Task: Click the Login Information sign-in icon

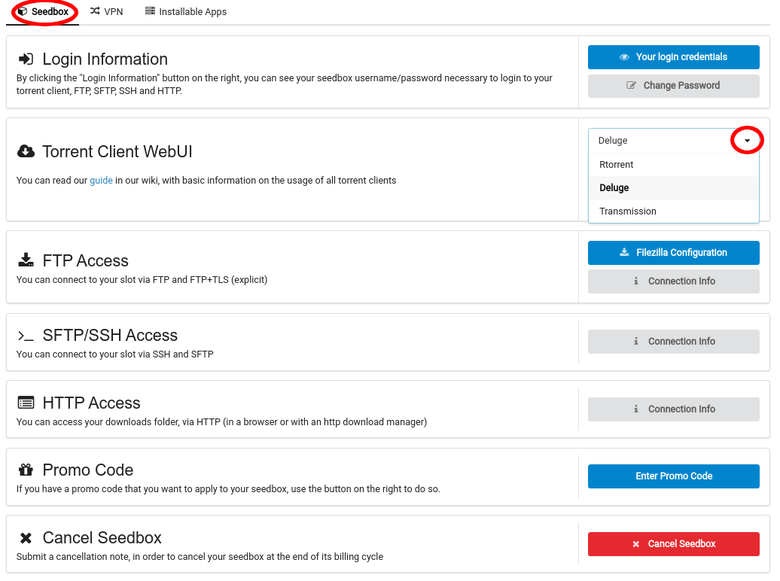Action: coord(26,59)
